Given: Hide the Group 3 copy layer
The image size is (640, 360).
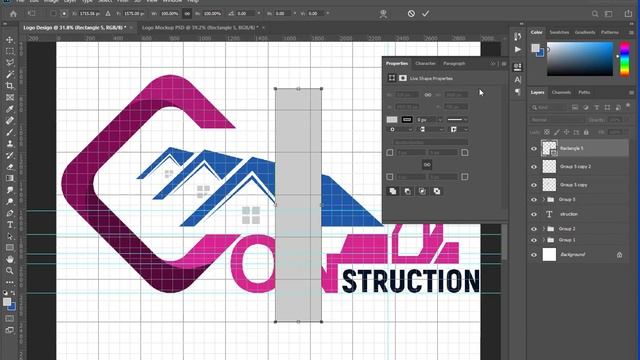Looking at the screenshot, I should coord(534,185).
